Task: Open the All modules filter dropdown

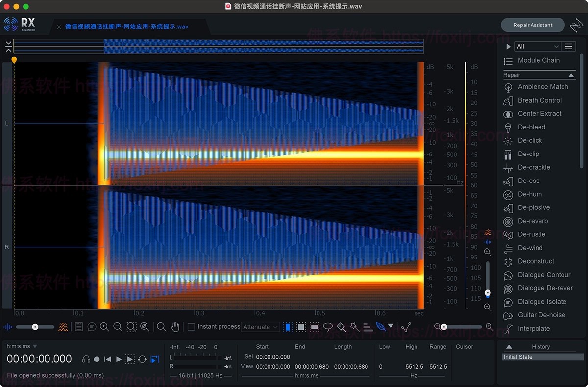Action: click(x=538, y=46)
